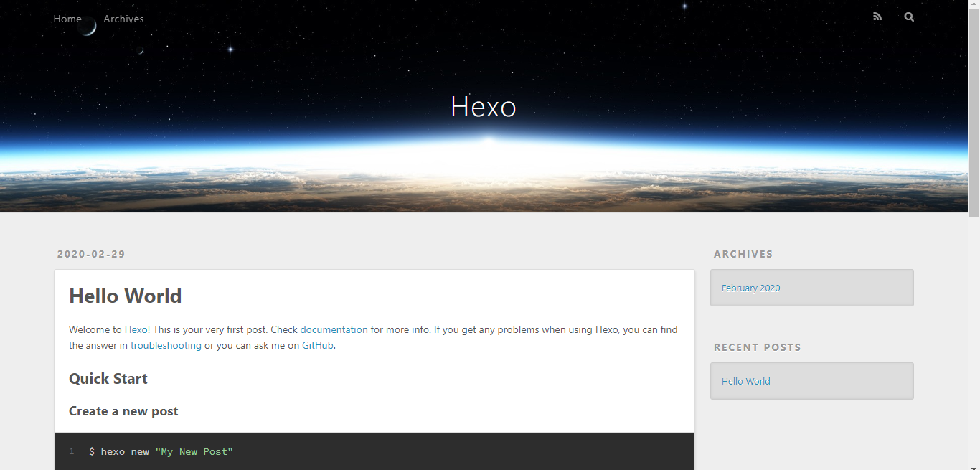The width and height of the screenshot is (980, 470).
Task: Click the vertical scrollbar thumb
Action: 974,108
